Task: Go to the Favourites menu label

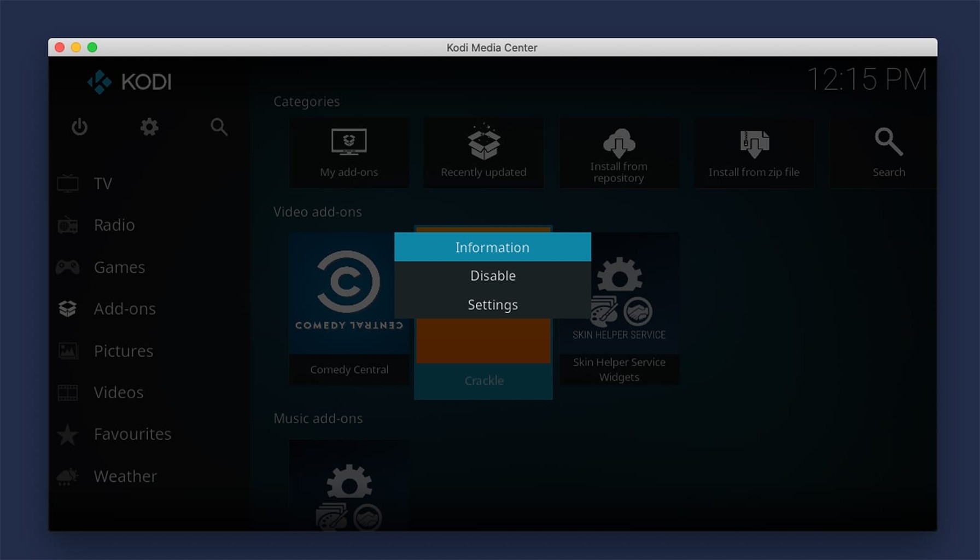Action: pos(132,434)
